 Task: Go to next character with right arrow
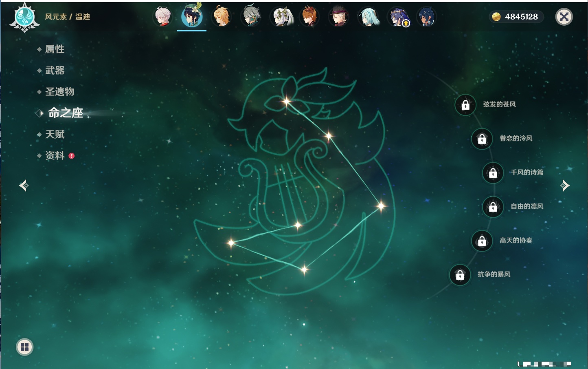pos(565,186)
